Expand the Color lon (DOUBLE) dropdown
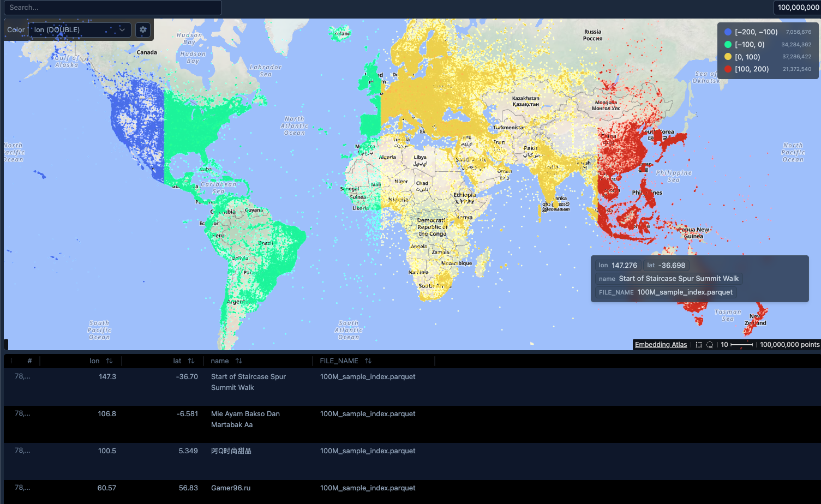Viewport: 821px width, 504px height. [x=80, y=30]
